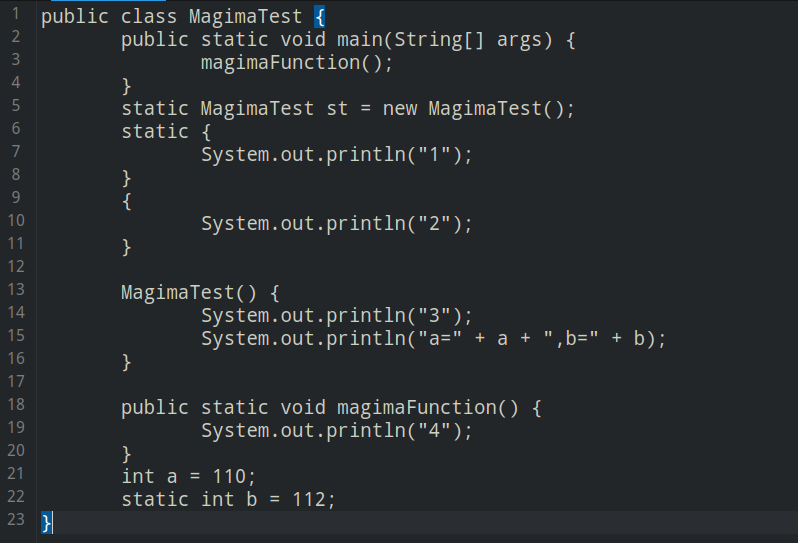Click the println("2") statement in instance block
Viewport: 798px width, 543px height.
[336, 224]
